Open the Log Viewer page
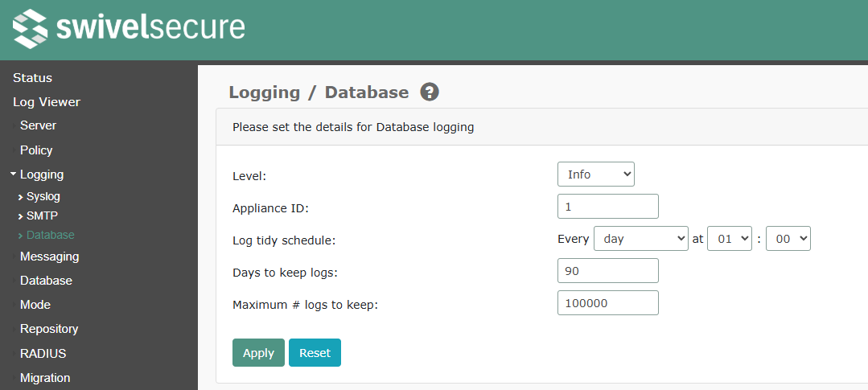This screenshot has width=868, height=390. tap(47, 102)
